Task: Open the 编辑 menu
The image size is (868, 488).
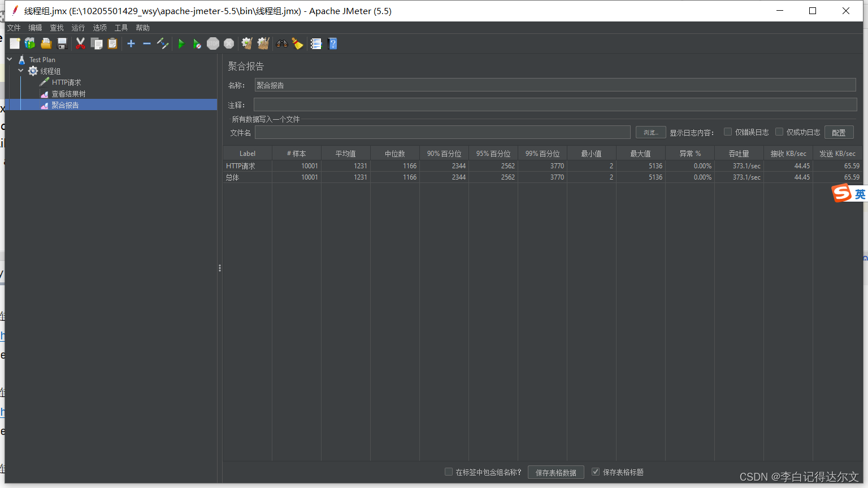Action: tap(35, 28)
